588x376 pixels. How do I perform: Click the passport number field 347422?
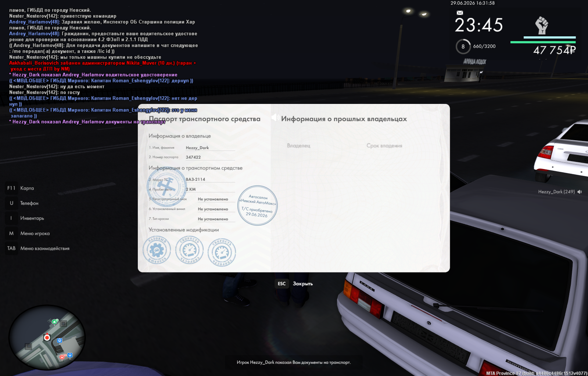tap(210, 157)
